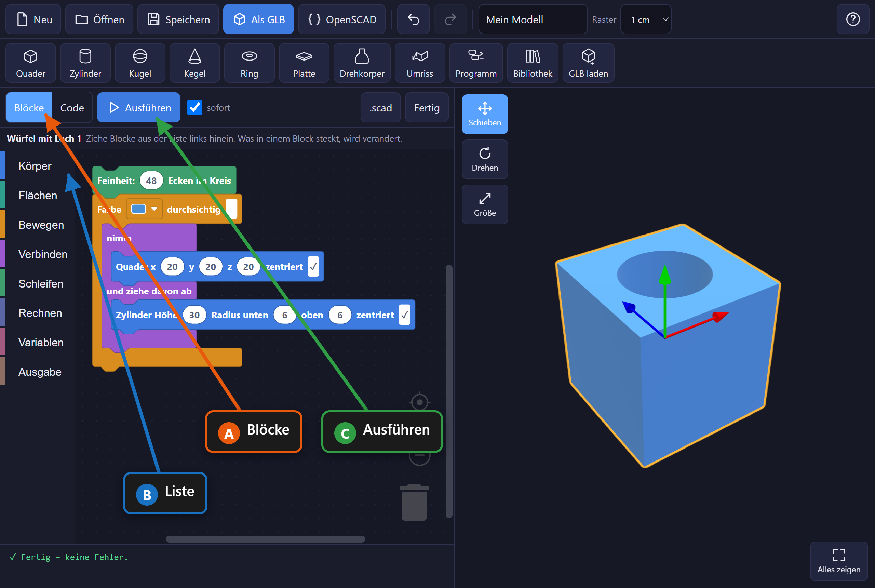Add a Platte shape
Screen dimensions: 875x588
coord(305,63)
